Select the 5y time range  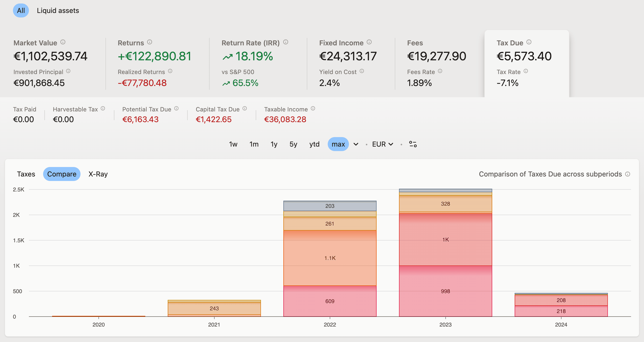pyautogui.click(x=293, y=144)
